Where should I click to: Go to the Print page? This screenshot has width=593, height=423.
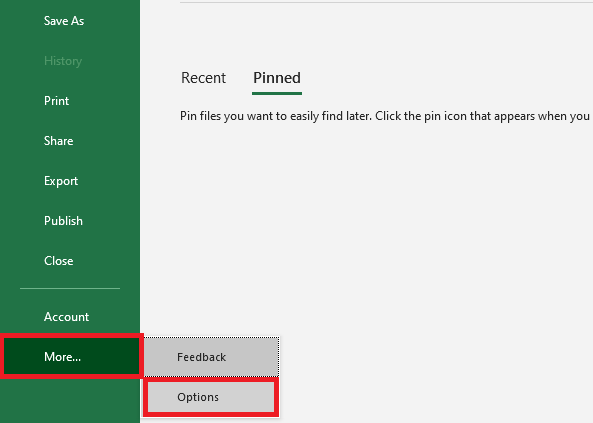click(56, 101)
